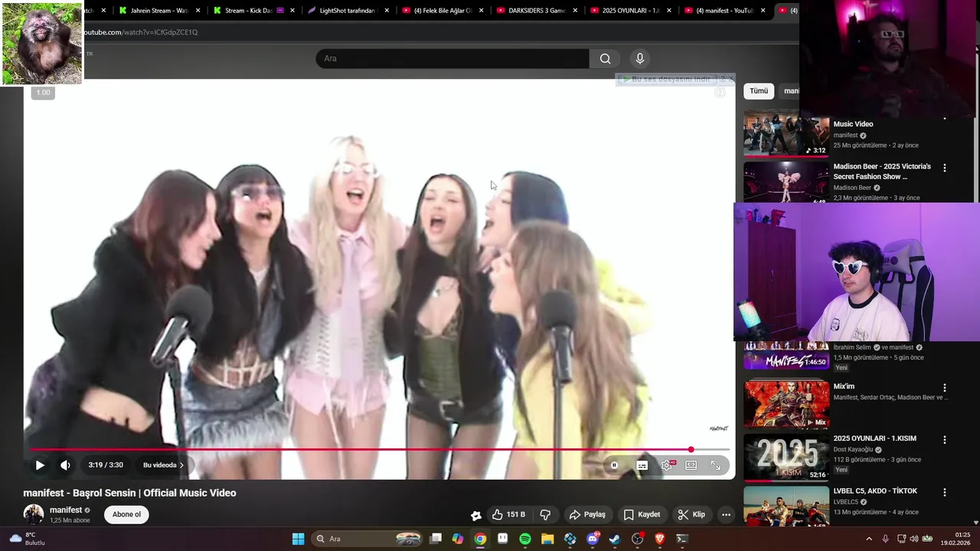Viewport: 980px width, 551px height.
Task: Like the video showing 151 B
Action: [x=508, y=514]
